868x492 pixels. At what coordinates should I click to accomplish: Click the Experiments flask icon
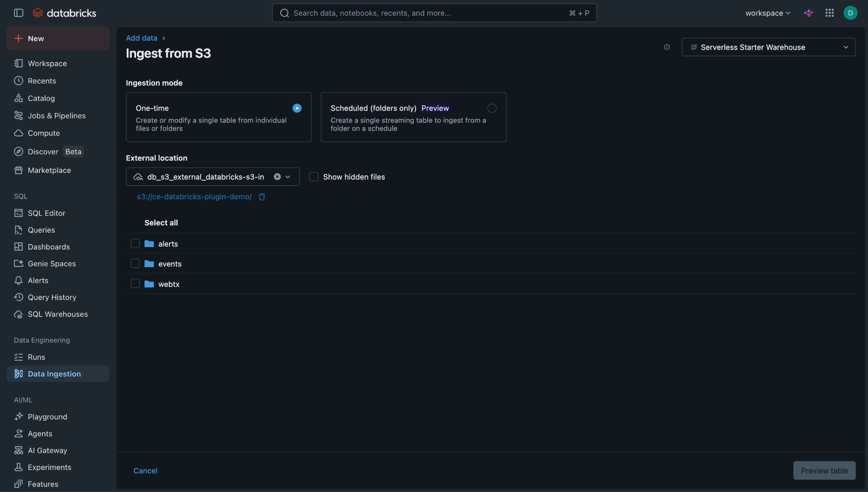(18, 467)
